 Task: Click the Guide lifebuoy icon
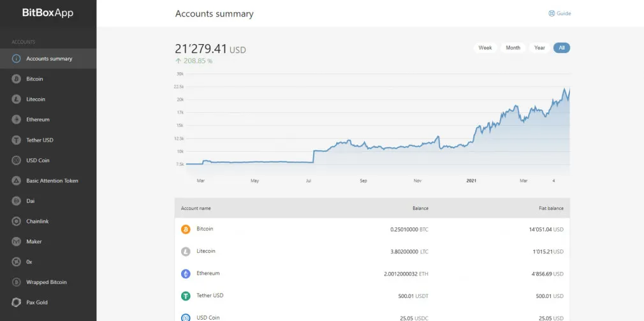click(552, 13)
